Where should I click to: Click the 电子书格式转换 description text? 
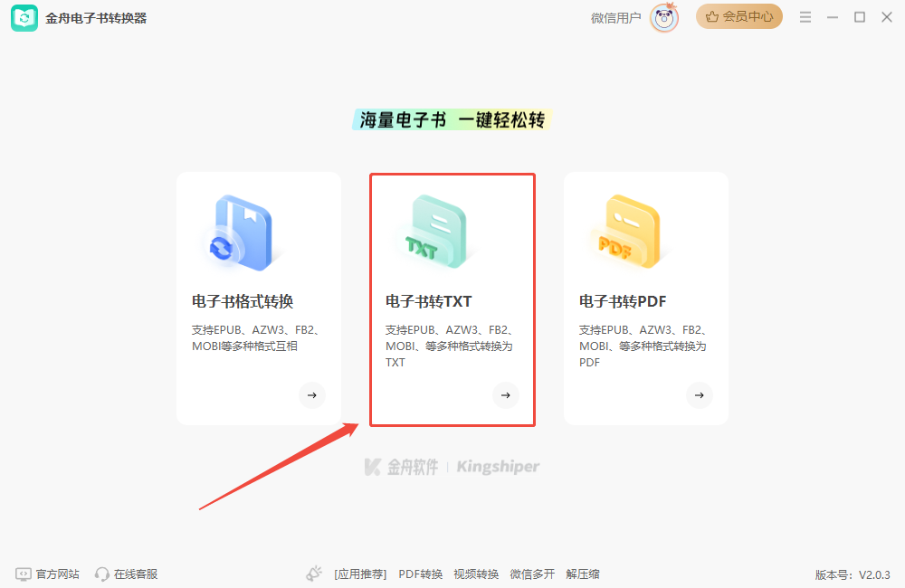point(256,338)
